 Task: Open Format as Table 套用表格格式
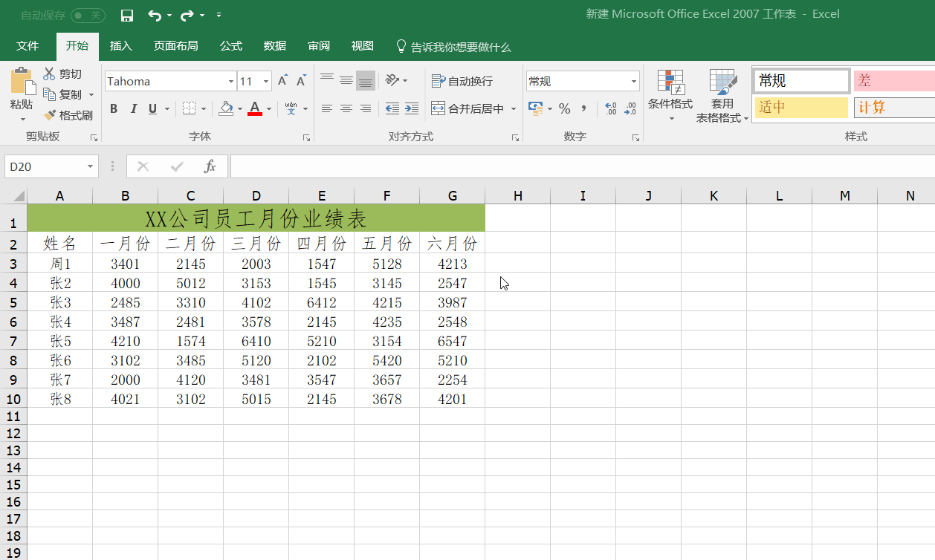click(x=722, y=96)
